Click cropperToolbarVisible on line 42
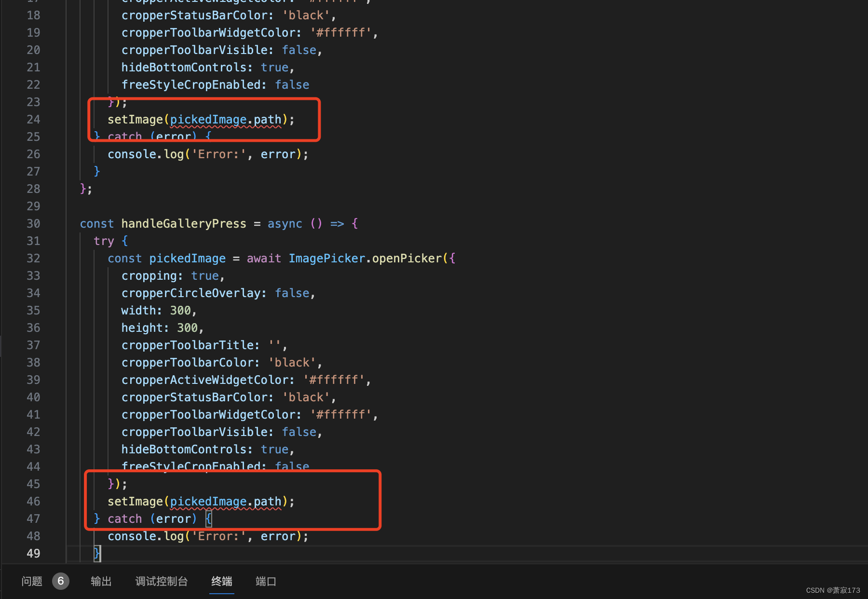This screenshot has width=868, height=599. click(194, 432)
